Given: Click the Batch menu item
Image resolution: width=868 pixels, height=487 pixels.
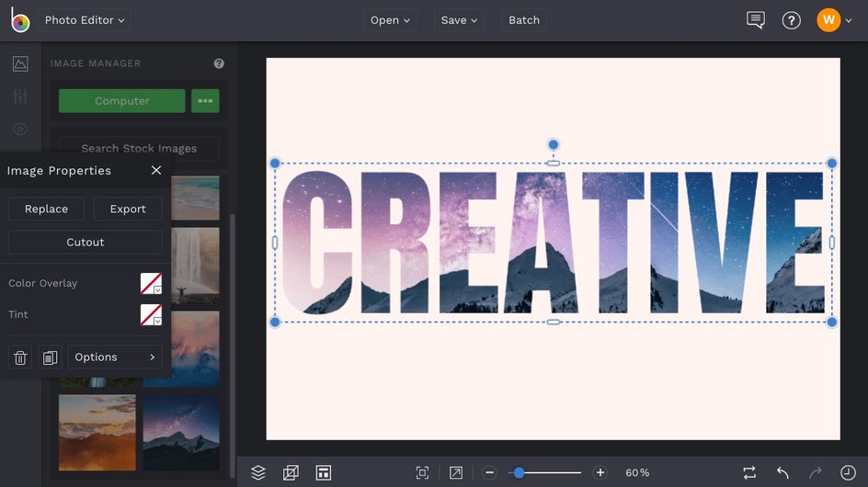Looking at the screenshot, I should (524, 20).
